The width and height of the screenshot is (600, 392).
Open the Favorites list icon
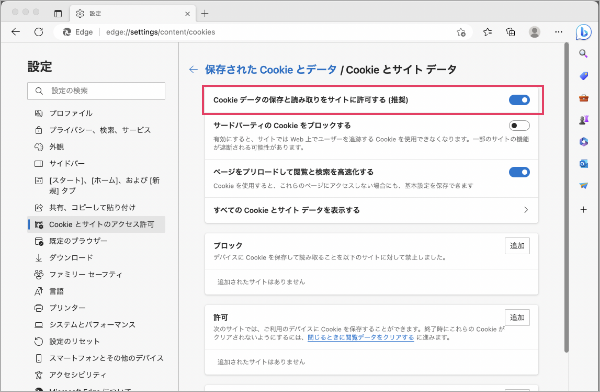pos(487,32)
